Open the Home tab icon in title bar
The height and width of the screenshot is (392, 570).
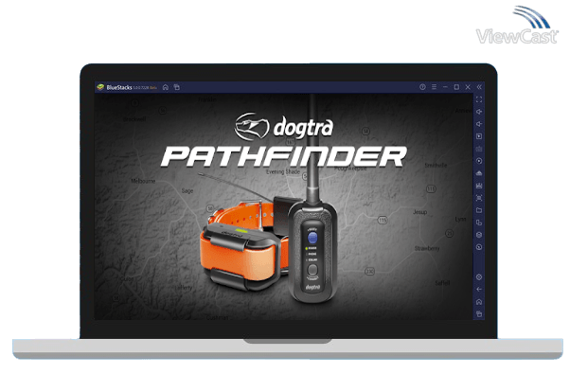click(x=166, y=87)
